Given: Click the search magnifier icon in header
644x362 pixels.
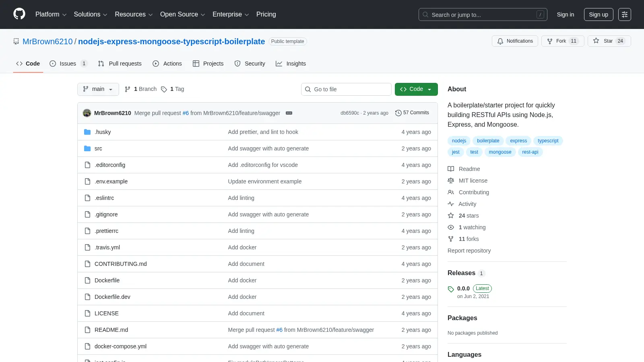Looking at the screenshot, I should pos(425,14).
